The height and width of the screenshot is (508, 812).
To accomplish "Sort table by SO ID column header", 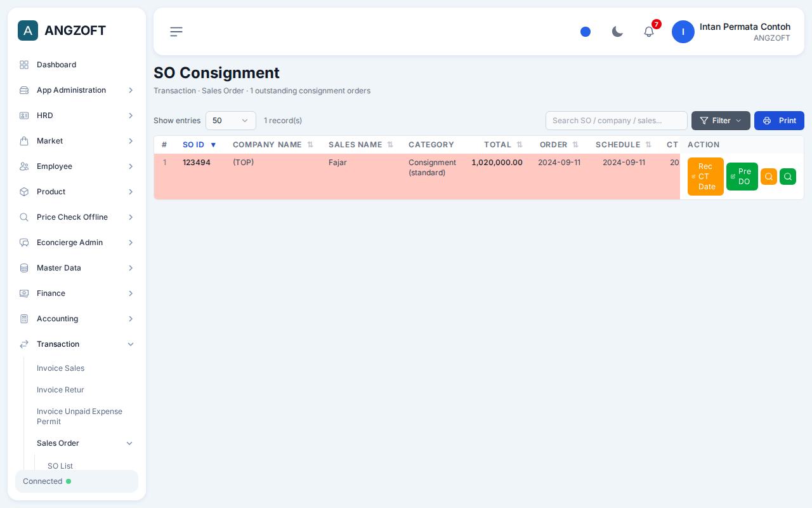I will [200, 145].
